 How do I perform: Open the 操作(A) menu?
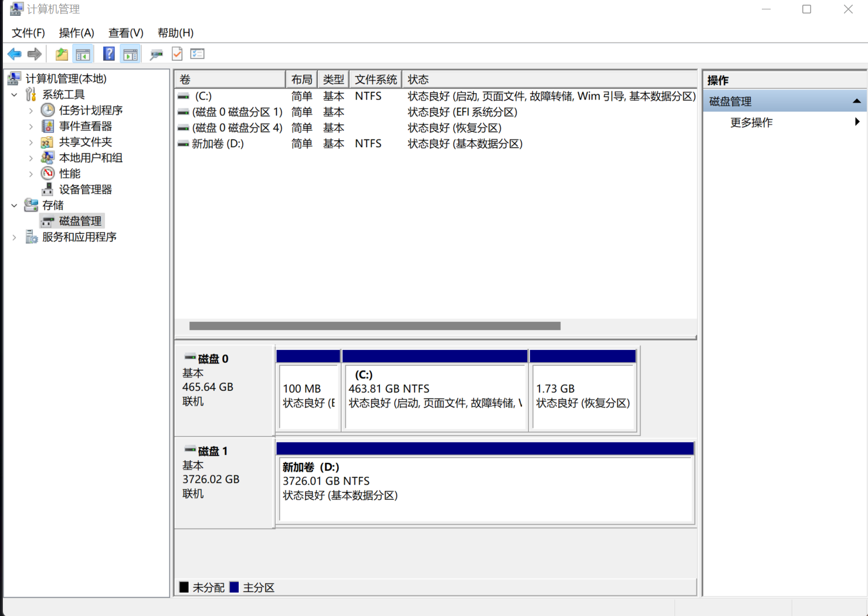pyautogui.click(x=76, y=33)
